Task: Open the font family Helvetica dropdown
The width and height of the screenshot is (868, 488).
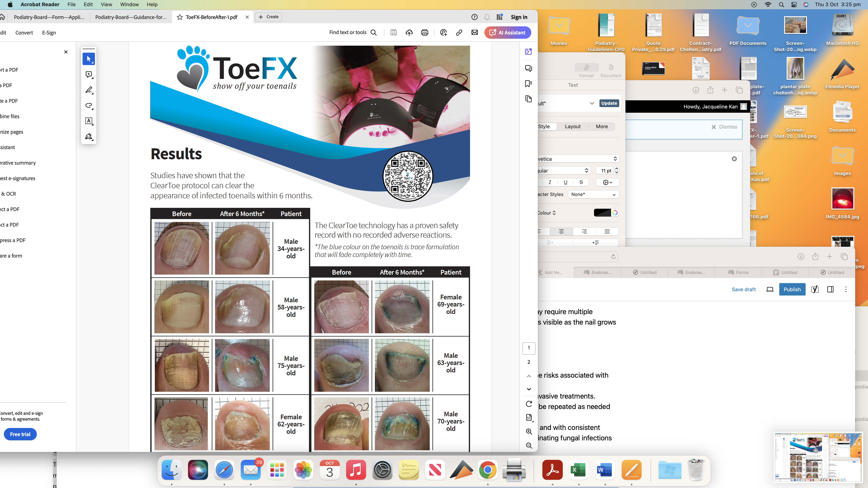Action: pyautogui.click(x=578, y=159)
